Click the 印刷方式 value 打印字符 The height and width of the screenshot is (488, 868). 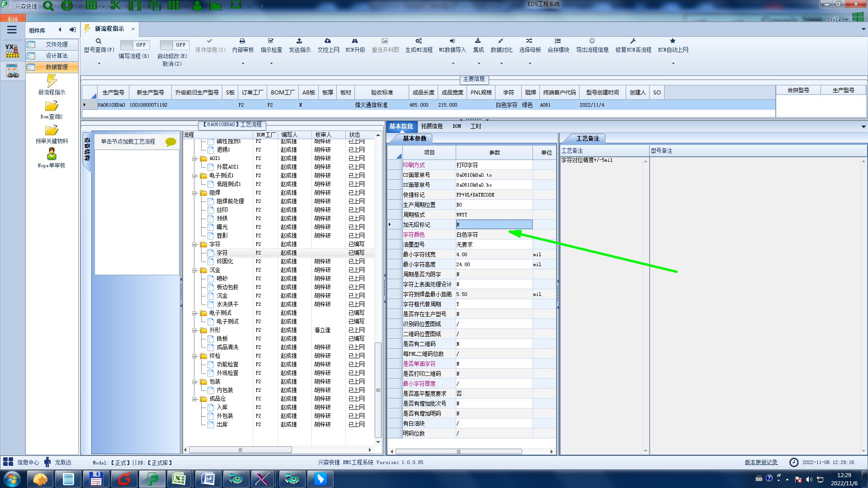494,165
